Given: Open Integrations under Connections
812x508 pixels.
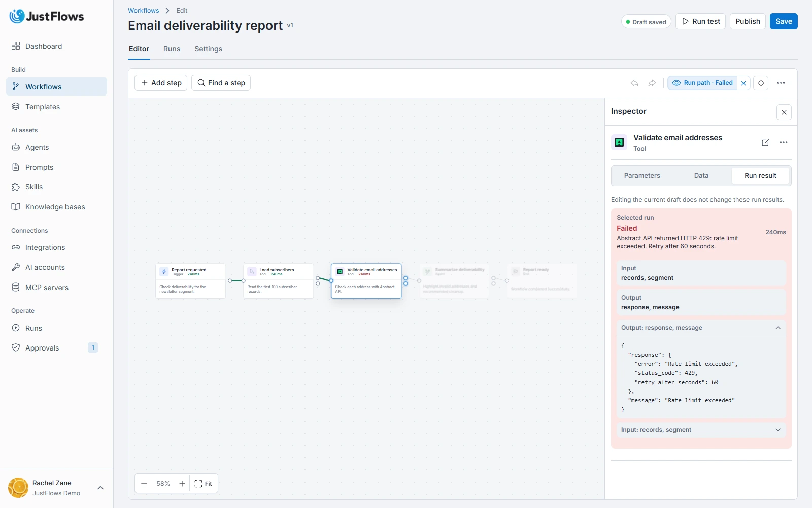Looking at the screenshot, I should click(x=56, y=247).
